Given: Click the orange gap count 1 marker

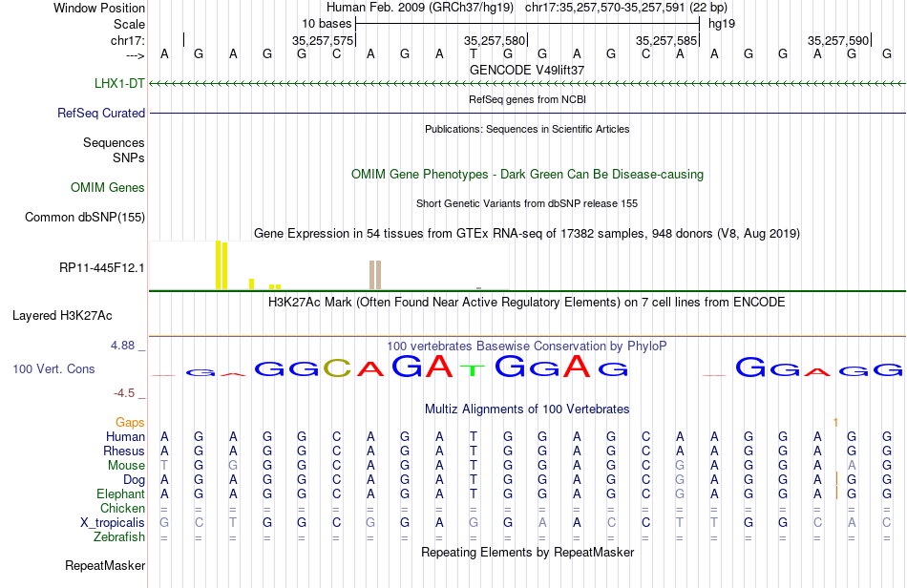Looking at the screenshot, I should (835, 423).
